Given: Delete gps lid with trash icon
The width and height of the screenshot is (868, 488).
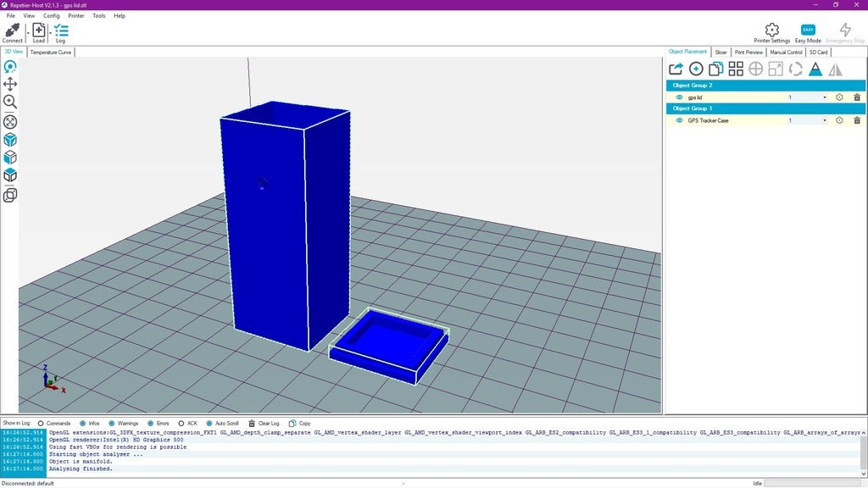Looking at the screenshot, I should tap(857, 97).
